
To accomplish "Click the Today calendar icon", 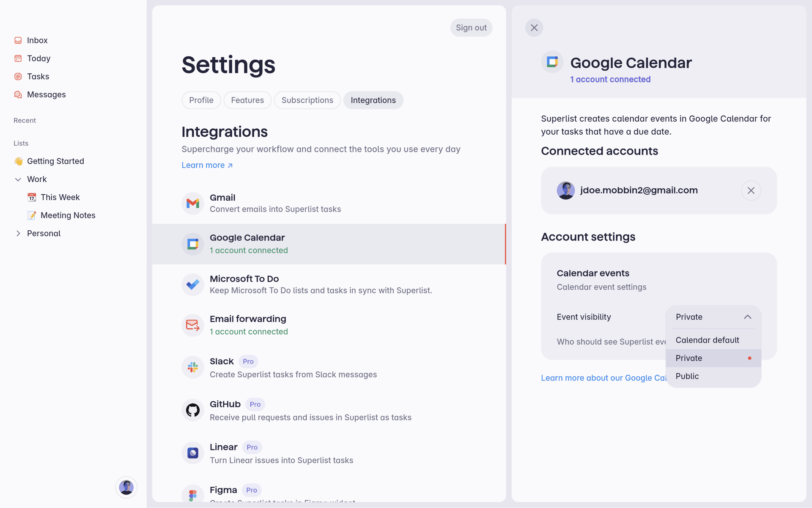I will click(18, 58).
